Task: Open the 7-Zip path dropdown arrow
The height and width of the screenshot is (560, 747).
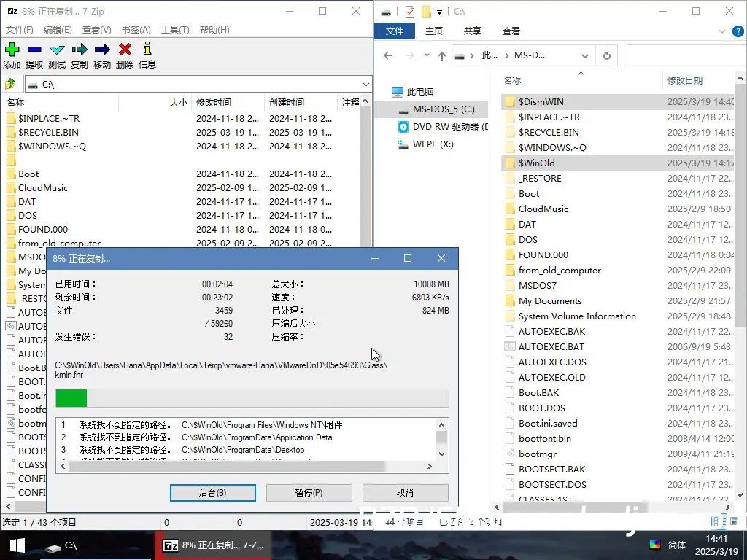Action: (366, 85)
